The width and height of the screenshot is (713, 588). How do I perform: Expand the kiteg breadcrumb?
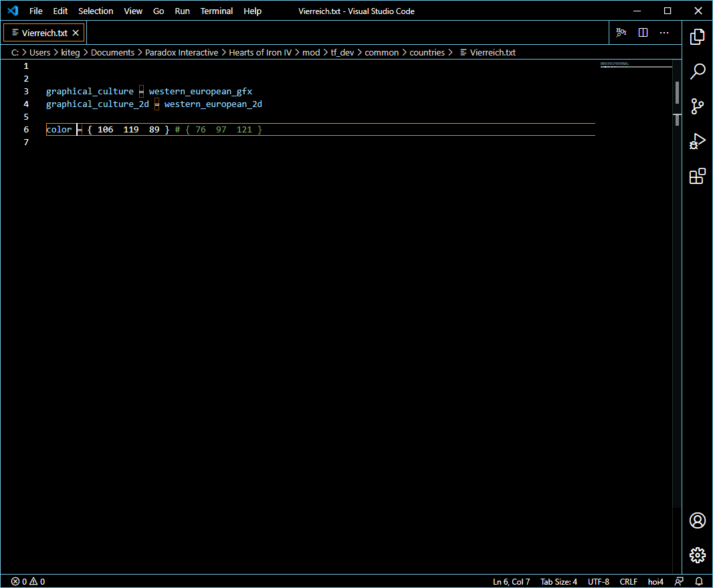[x=70, y=53]
